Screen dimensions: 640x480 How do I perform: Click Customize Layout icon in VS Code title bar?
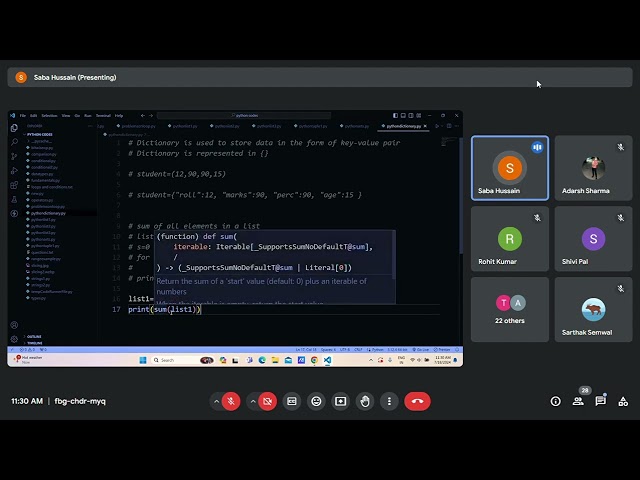(x=419, y=116)
